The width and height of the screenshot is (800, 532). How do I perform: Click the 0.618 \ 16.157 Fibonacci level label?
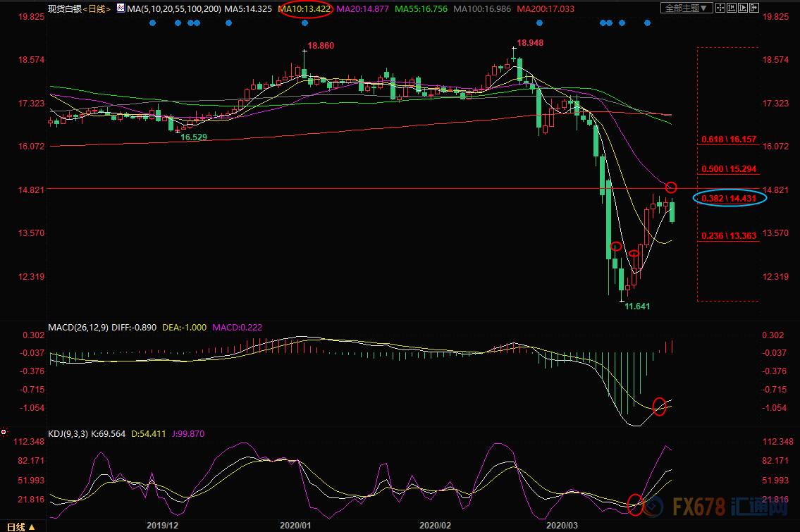click(x=729, y=140)
